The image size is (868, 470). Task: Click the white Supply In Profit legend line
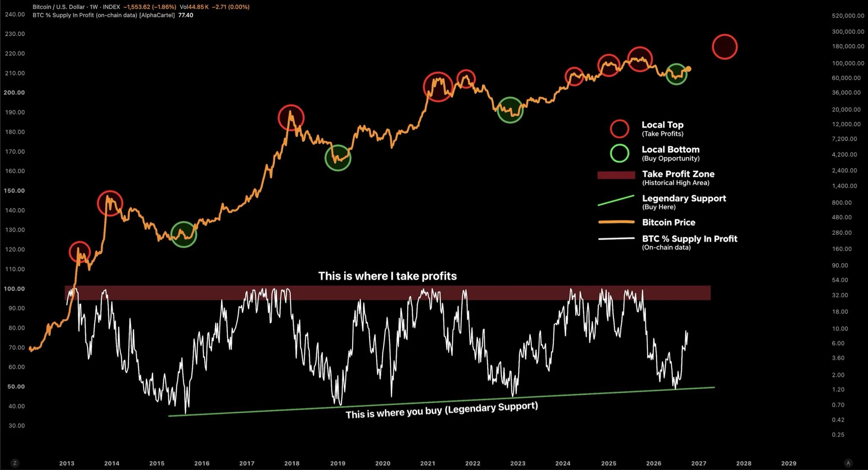tap(616, 239)
